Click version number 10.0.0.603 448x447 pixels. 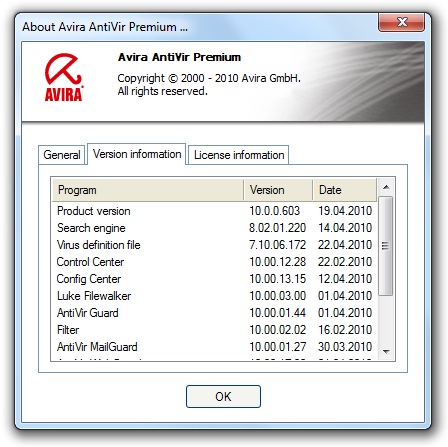click(275, 211)
